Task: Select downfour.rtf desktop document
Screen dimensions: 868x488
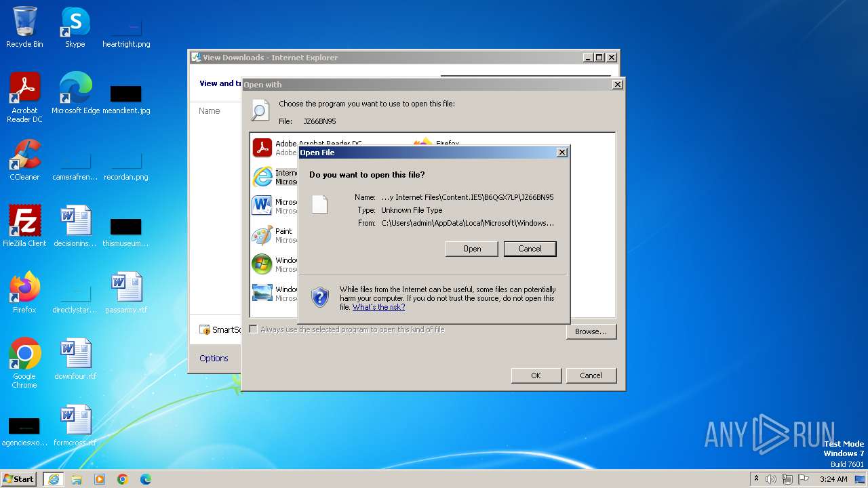Action: (x=75, y=359)
